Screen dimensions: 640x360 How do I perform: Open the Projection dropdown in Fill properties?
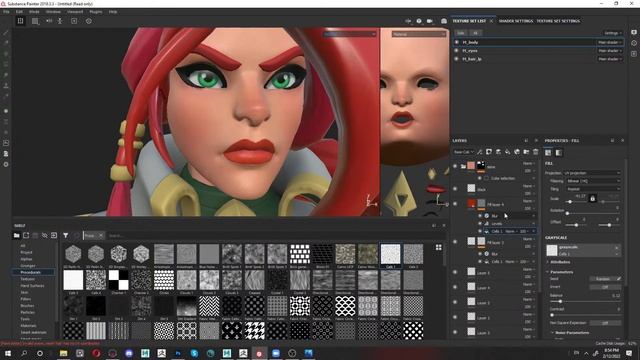[592, 173]
